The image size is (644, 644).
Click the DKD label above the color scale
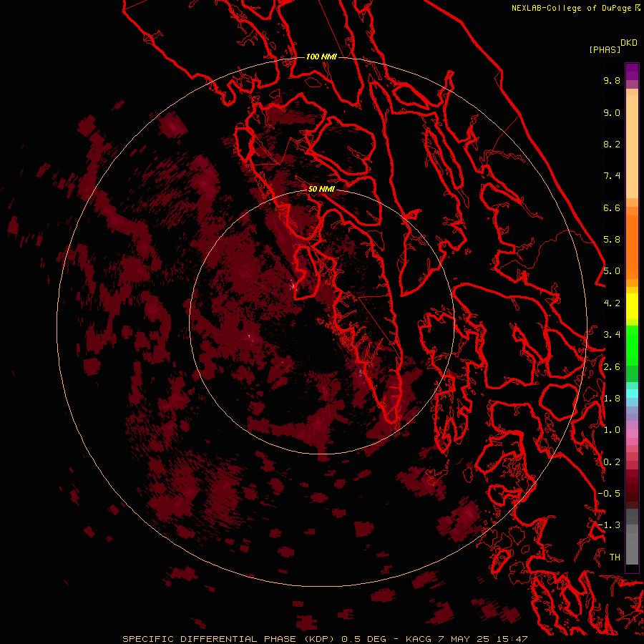point(629,43)
